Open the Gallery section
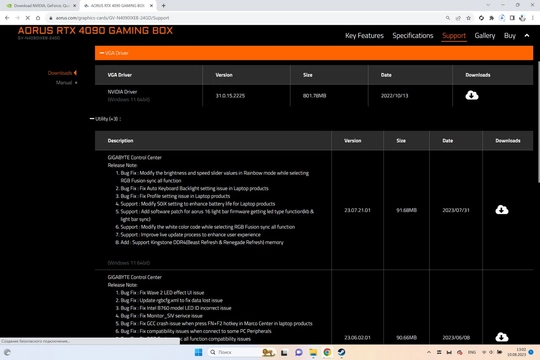The width and height of the screenshot is (540, 360). [485, 35]
